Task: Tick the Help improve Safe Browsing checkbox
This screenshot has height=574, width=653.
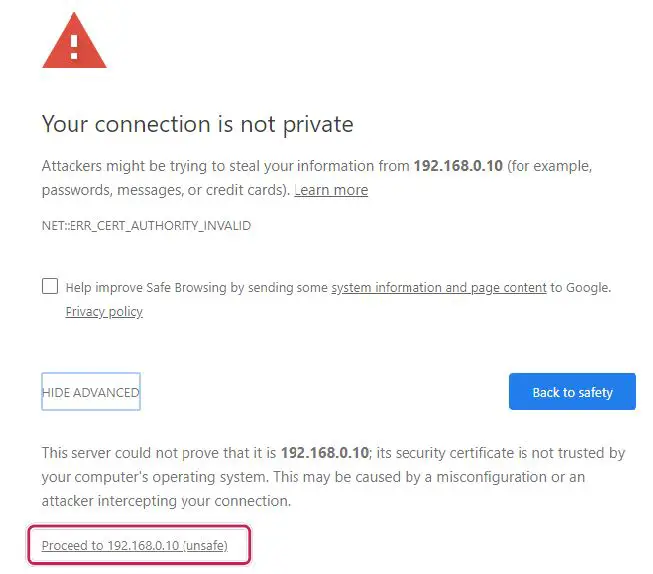Action: (50, 287)
